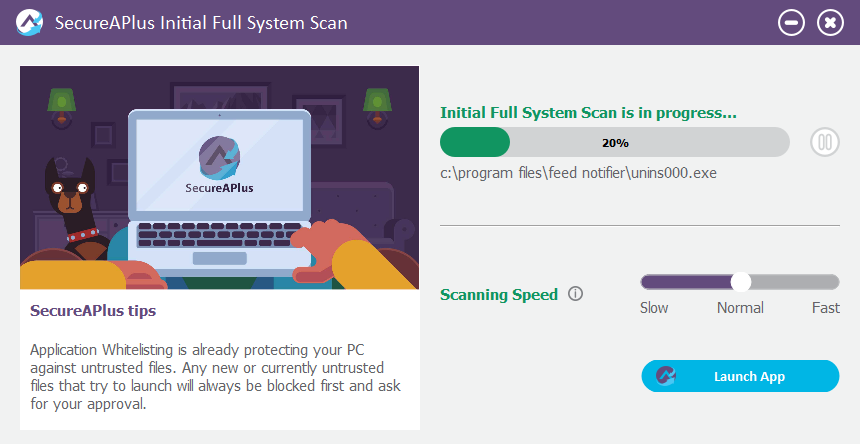Pause the full system scan
Viewport: 860px width, 444px height.
(824, 142)
